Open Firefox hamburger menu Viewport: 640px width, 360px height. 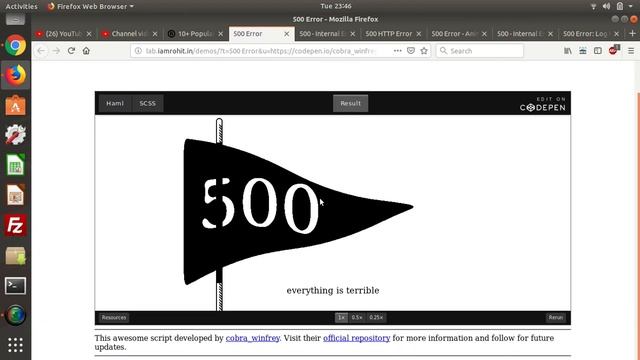631,51
